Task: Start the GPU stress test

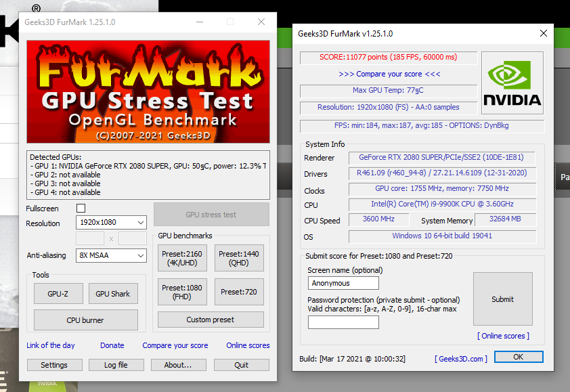Action: [211, 215]
